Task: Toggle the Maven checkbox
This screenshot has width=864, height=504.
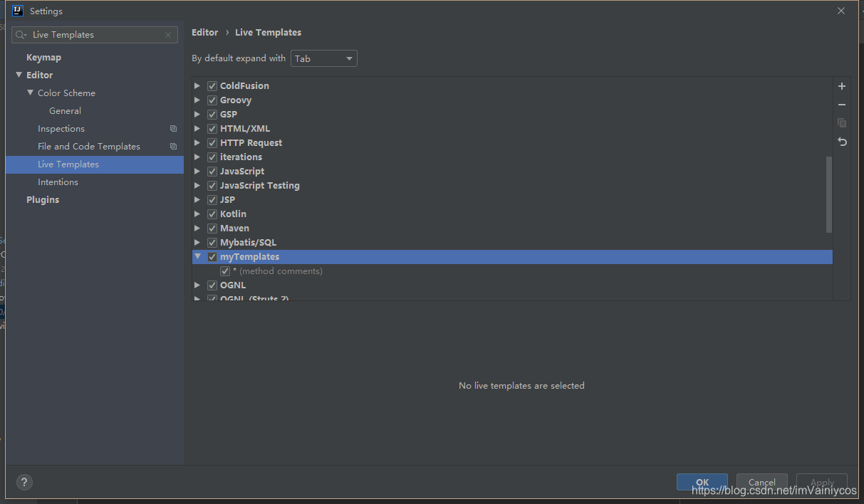Action: tap(212, 229)
